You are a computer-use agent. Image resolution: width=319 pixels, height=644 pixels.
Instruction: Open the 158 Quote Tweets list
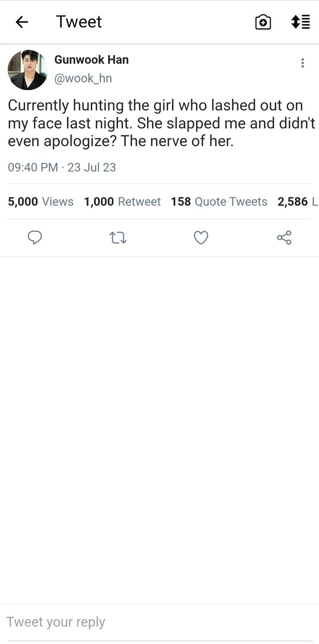(219, 202)
